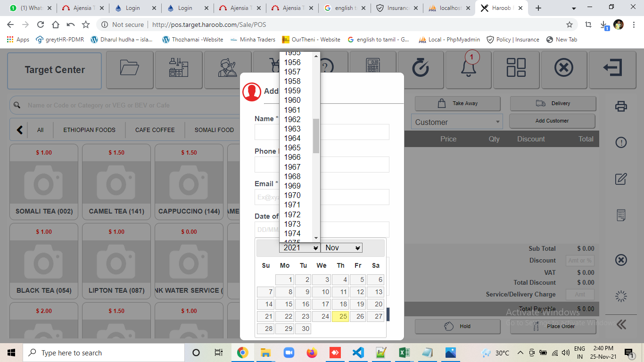Image resolution: width=644 pixels, height=362 pixels.
Task: Select CAPPUCCINO (144) item
Action: (x=189, y=181)
